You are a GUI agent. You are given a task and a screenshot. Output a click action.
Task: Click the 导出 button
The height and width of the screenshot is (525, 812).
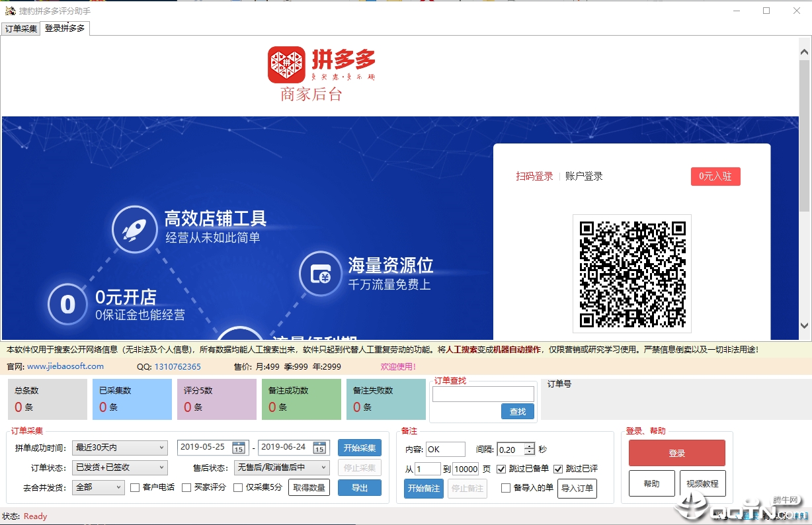click(360, 487)
